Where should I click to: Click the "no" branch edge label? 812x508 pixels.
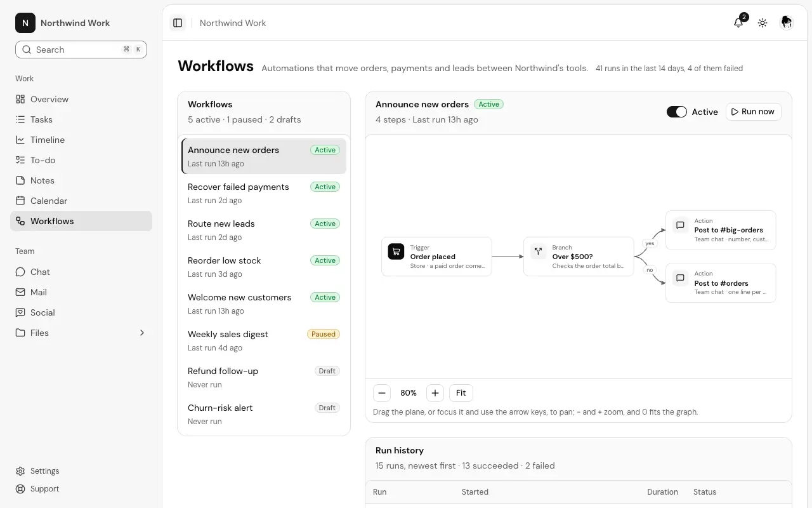[x=650, y=270]
